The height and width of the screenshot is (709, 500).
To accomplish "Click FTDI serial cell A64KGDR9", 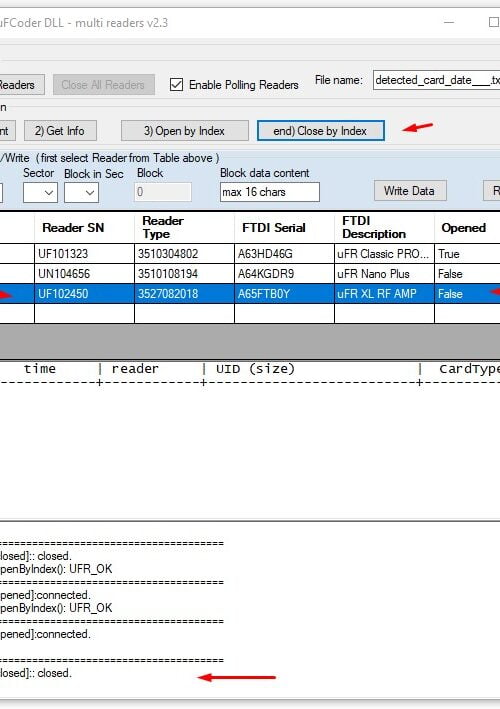I will pos(284,274).
